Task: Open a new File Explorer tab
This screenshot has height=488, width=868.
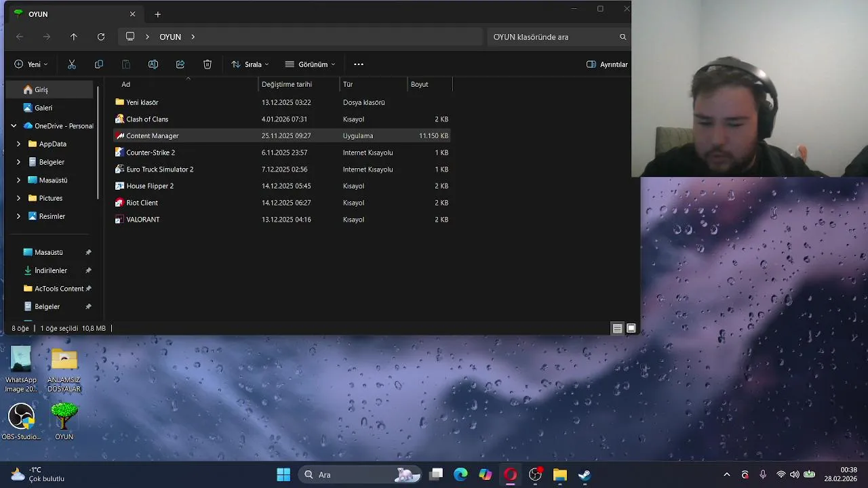Action: tap(157, 14)
